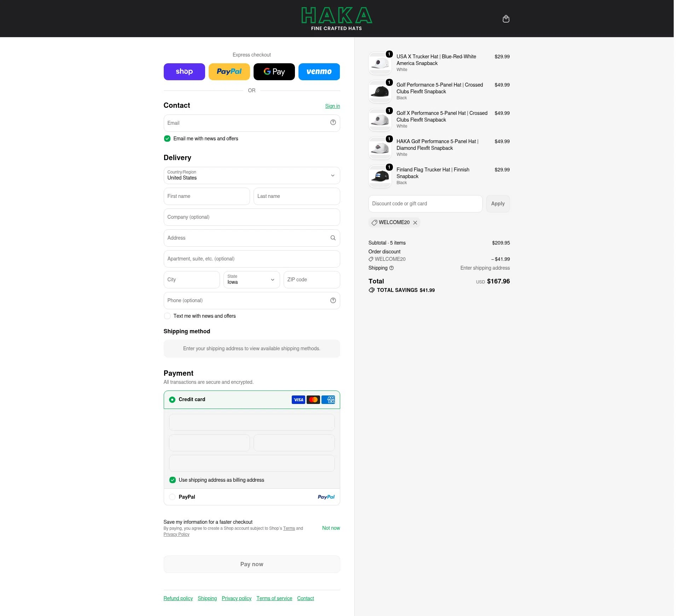Image resolution: width=679 pixels, height=616 pixels.
Task: Click the phone field help icon
Action: pyautogui.click(x=333, y=300)
